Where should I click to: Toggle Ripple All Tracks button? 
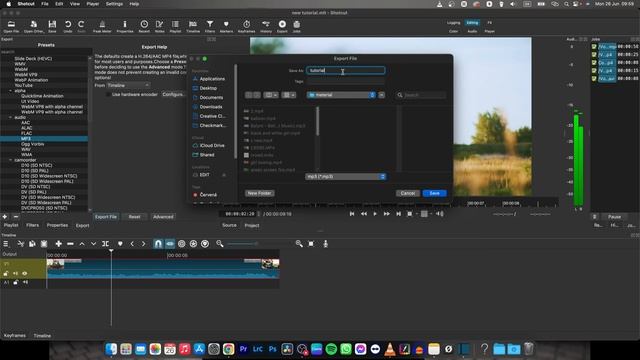pos(193,244)
